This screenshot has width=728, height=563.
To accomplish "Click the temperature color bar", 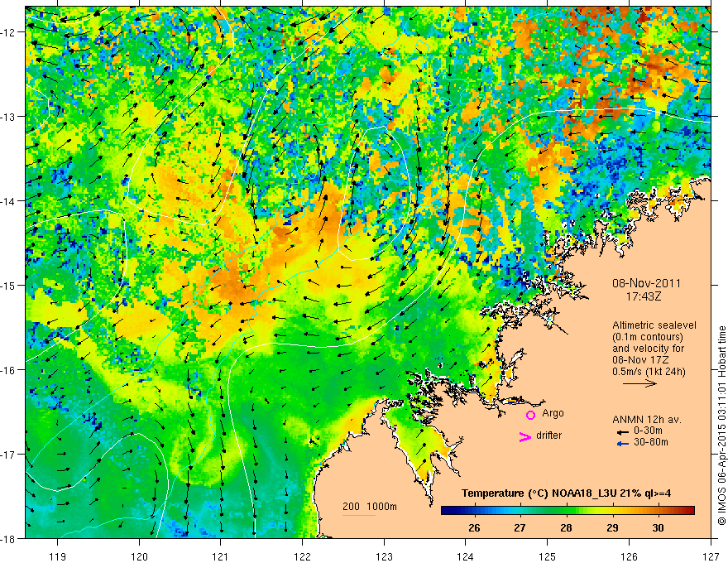I will coord(568,511).
